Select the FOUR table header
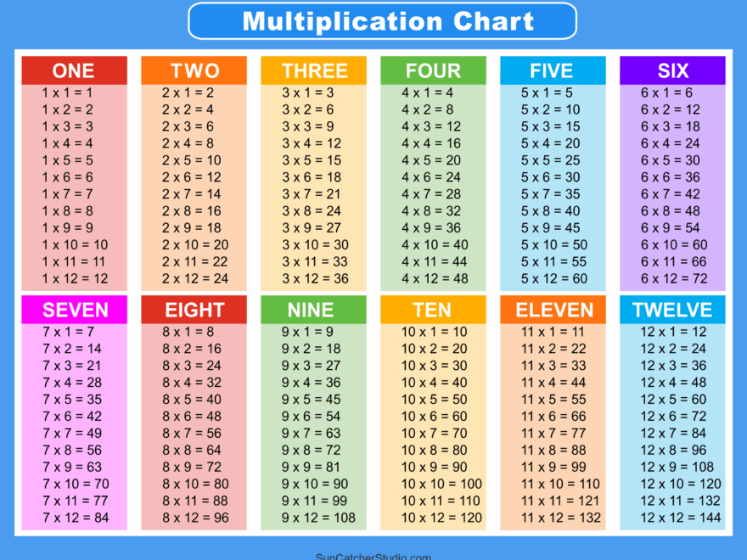The height and width of the screenshot is (560, 747). coord(433,70)
